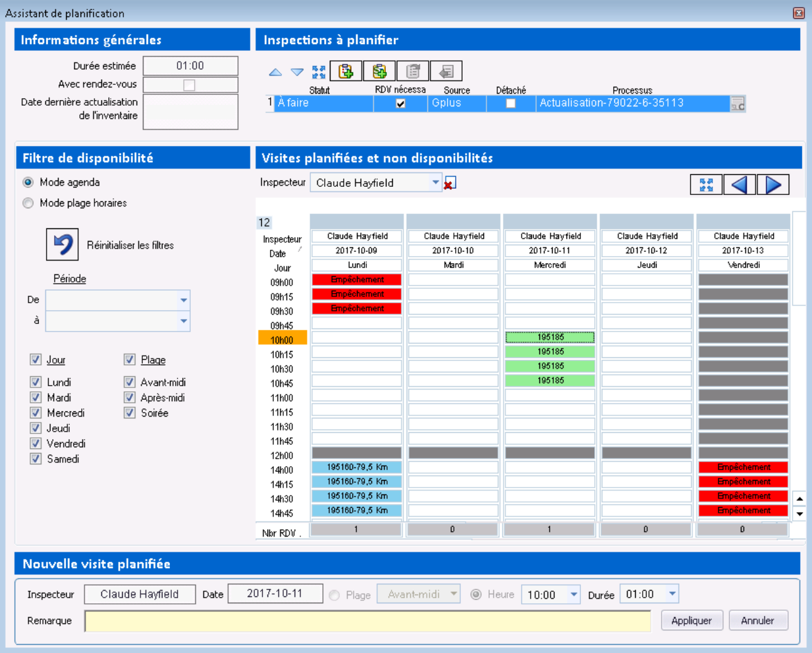Select the À faire status cell

(x=325, y=103)
